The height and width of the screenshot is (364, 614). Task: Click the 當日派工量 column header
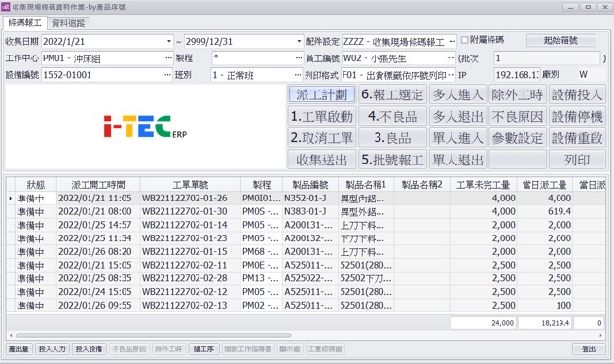pos(545,185)
